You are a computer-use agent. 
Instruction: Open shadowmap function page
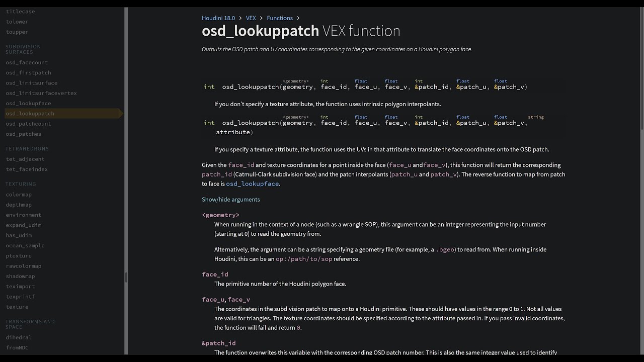tap(21, 276)
